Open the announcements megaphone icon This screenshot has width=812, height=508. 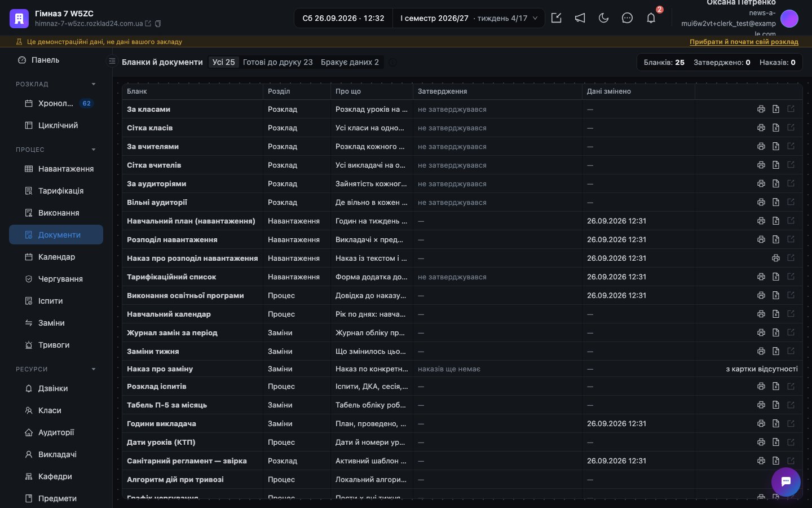click(x=580, y=18)
